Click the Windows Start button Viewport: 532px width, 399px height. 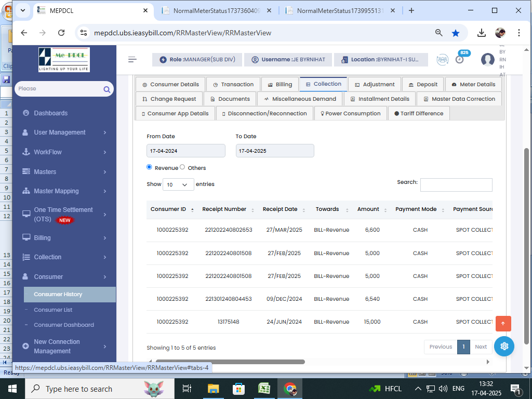(x=12, y=389)
